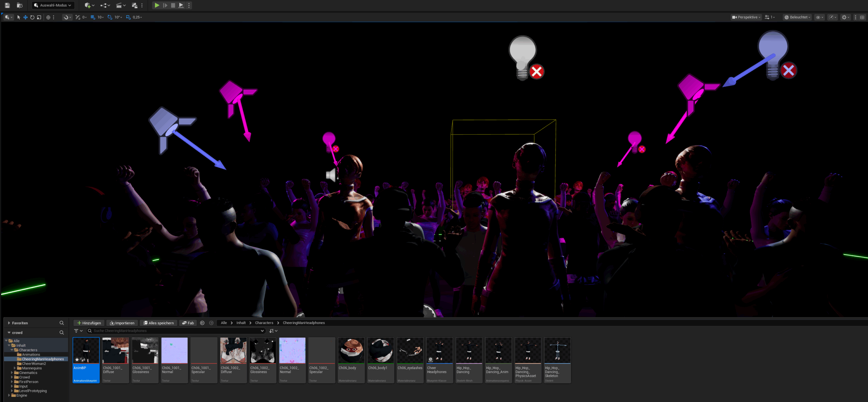Select the CheerWoman2 folder in tree
The image size is (868, 402).
[34, 364]
